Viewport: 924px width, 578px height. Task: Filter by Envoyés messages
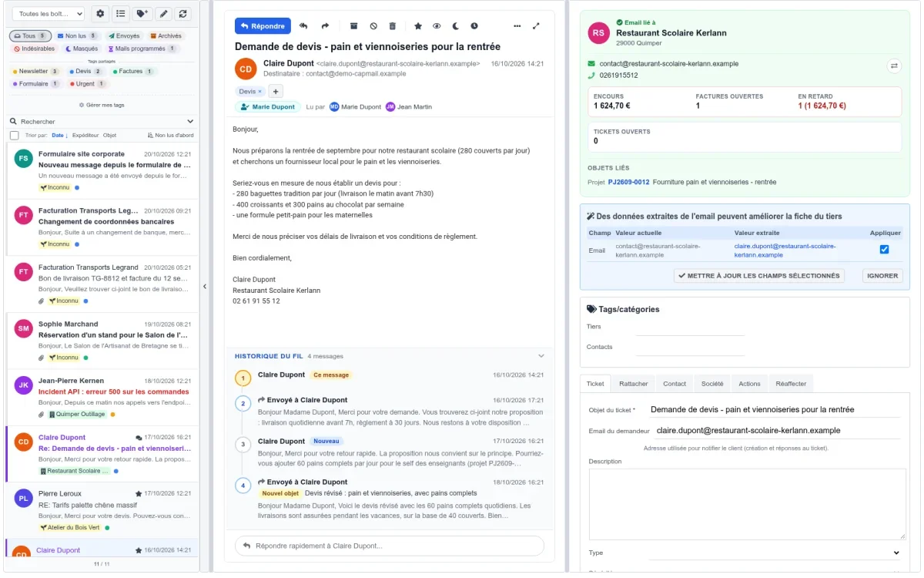[x=123, y=36]
